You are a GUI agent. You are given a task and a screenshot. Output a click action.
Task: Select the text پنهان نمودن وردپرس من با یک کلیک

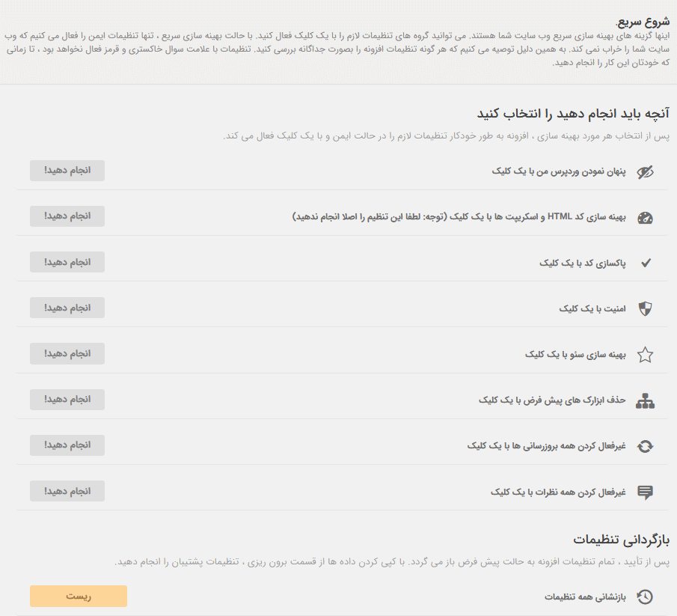[x=559, y=171]
